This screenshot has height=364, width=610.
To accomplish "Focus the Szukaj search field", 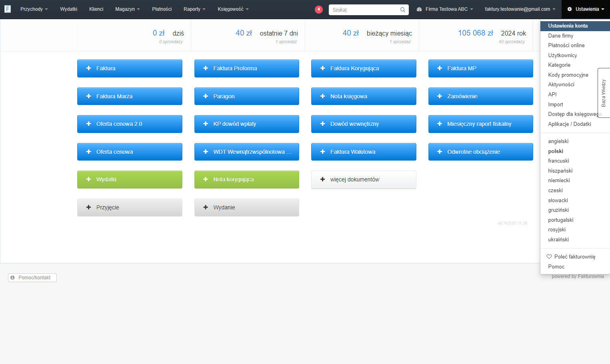I will [368, 10].
